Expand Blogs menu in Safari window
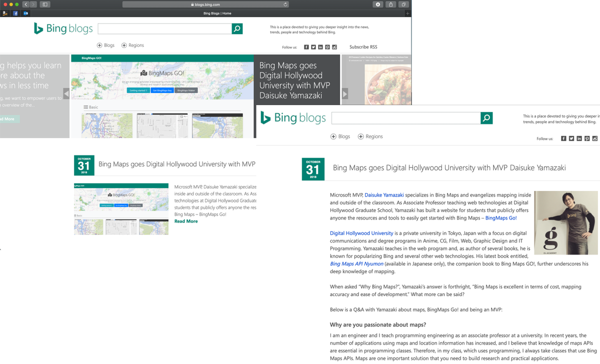This screenshot has width=600, height=364. [x=105, y=45]
